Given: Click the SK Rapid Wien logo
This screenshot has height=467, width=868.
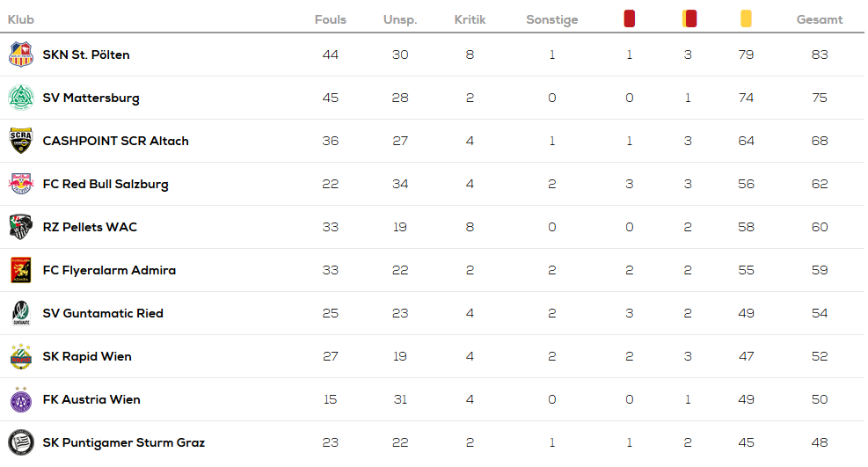Looking at the screenshot, I should (x=21, y=356).
